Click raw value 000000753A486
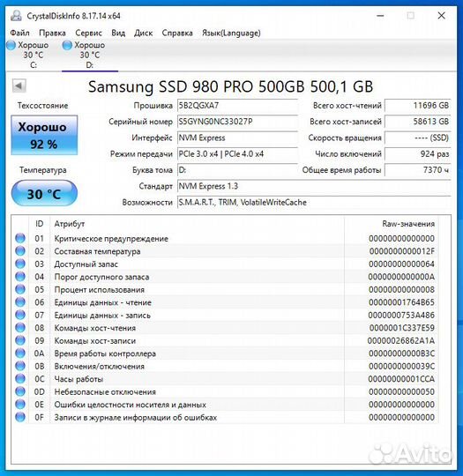 point(401,315)
